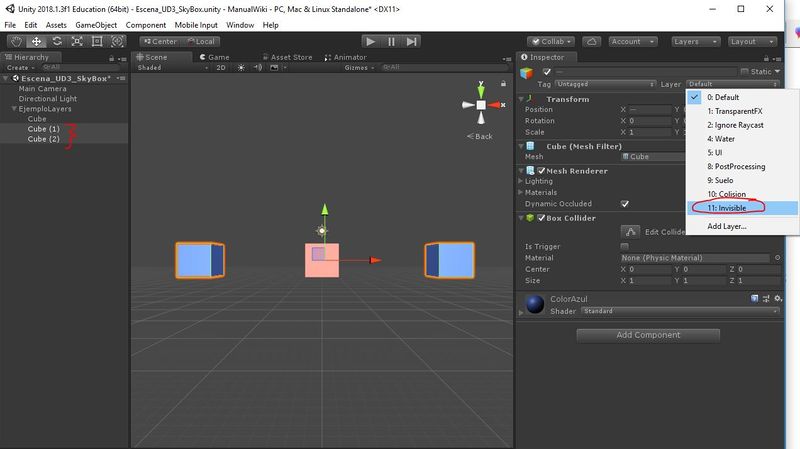Click the red X axis gizmo cone

point(495,105)
